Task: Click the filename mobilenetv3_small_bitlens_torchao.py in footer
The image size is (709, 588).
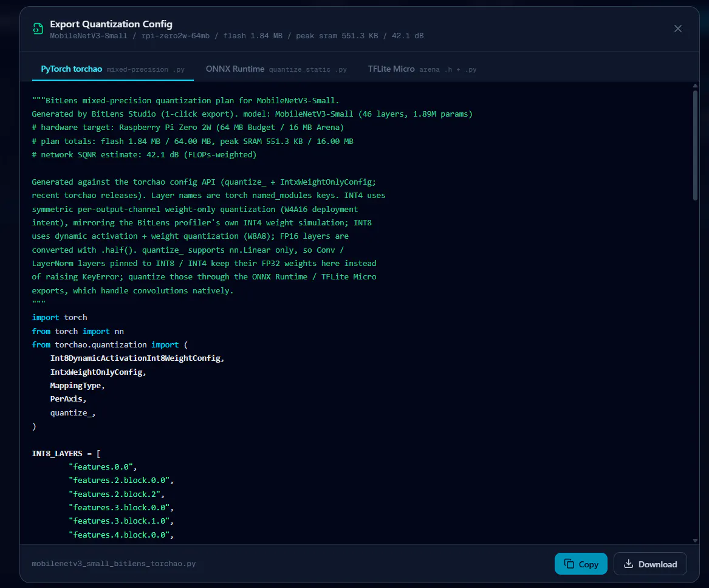Action: coord(114,564)
